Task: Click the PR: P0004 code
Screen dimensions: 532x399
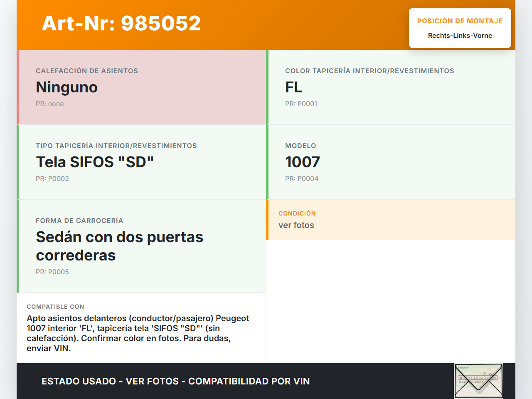Action: 302,179
